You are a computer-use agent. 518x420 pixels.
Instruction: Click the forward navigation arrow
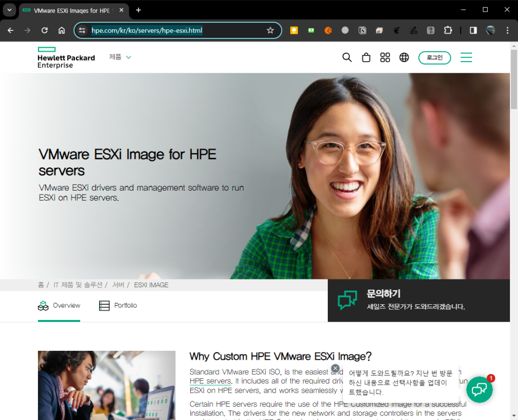pos(27,30)
